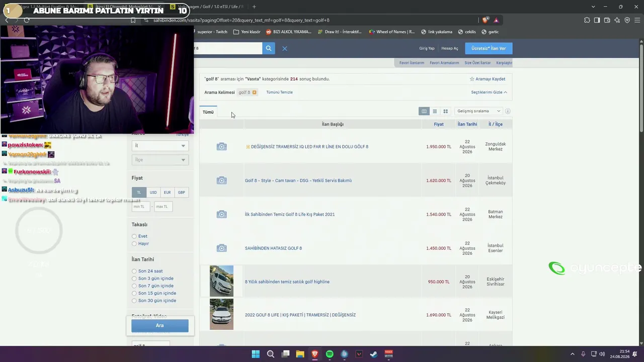
Task: Choose Son 24 saat date filter
Action: pos(134,271)
